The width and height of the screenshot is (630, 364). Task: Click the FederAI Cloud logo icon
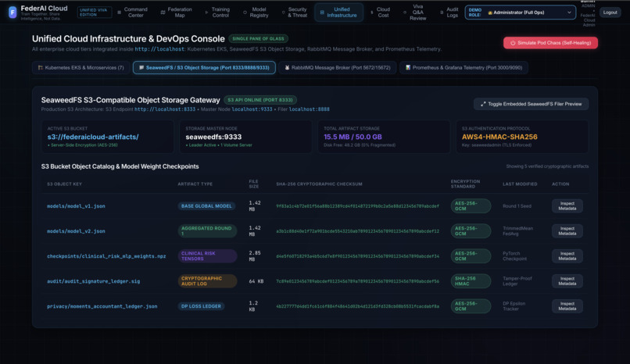(13, 12)
